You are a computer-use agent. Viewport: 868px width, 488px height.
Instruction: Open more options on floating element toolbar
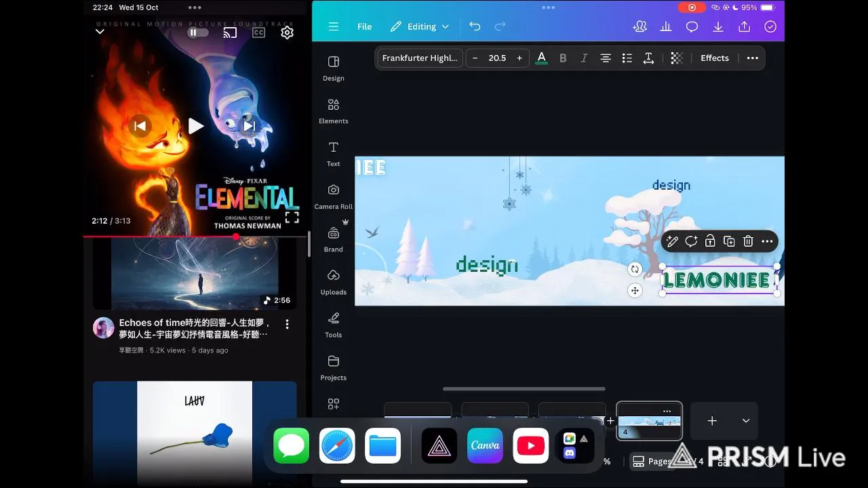pos(767,241)
